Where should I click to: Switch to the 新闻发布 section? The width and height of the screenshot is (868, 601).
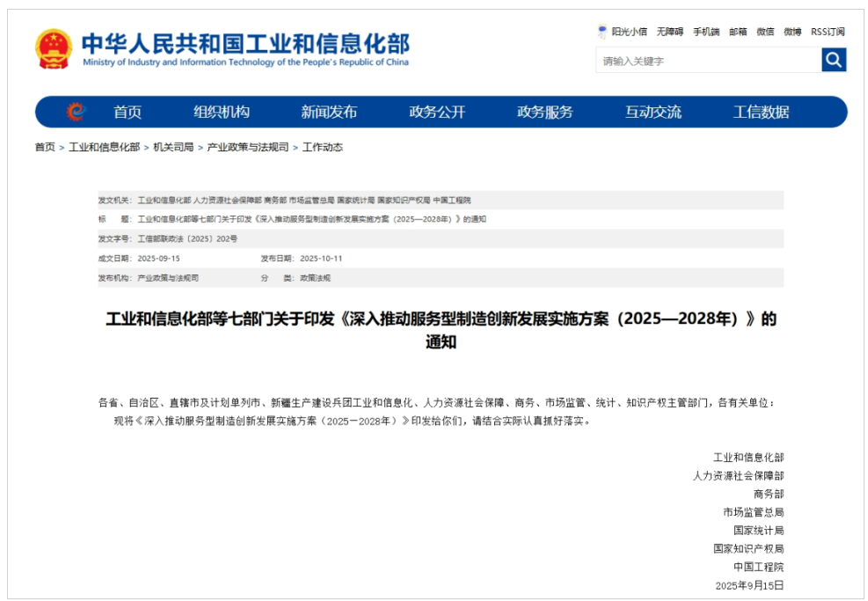(x=329, y=109)
